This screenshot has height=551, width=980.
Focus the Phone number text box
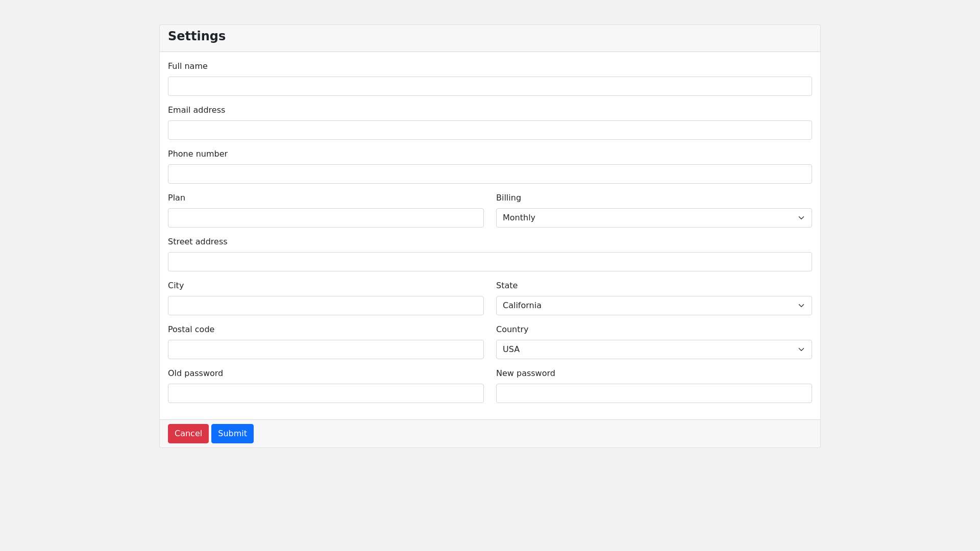[489, 173]
